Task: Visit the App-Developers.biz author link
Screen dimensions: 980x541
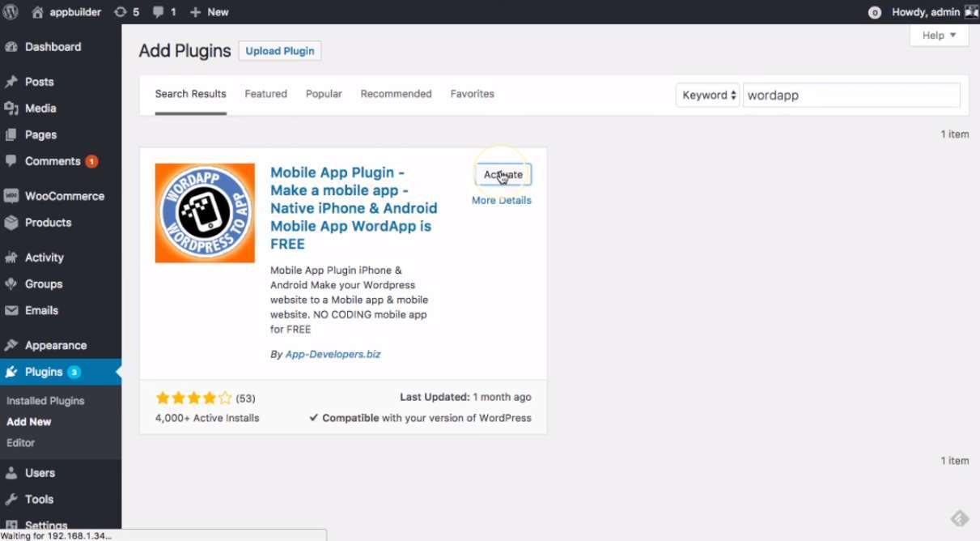Action: point(333,354)
